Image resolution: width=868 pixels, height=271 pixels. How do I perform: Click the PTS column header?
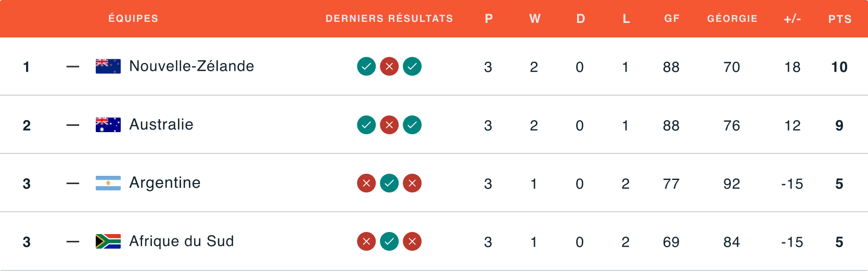point(840,19)
